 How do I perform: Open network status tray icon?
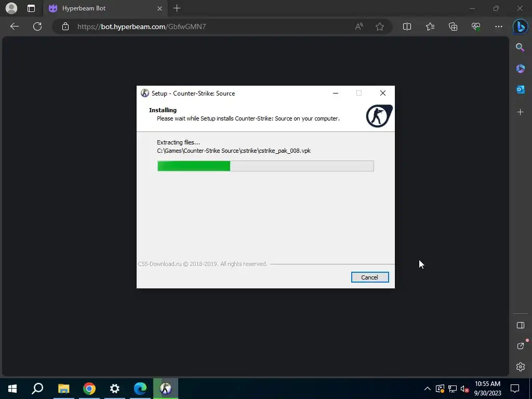coord(453,389)
